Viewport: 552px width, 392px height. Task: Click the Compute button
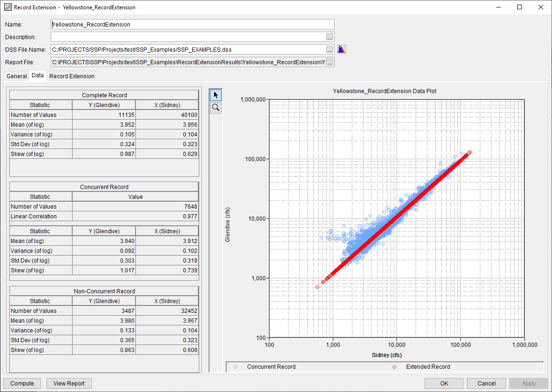point(22,383)
